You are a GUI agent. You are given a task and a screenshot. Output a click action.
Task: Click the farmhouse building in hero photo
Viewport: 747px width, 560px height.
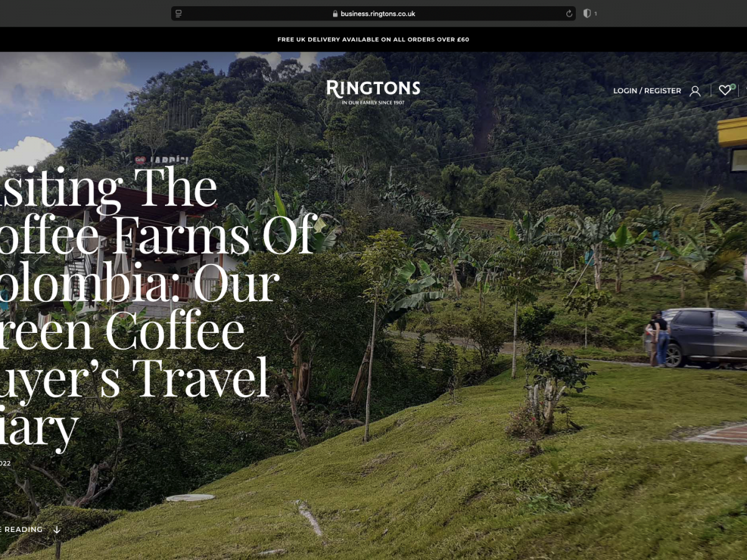tap(149, 249)
